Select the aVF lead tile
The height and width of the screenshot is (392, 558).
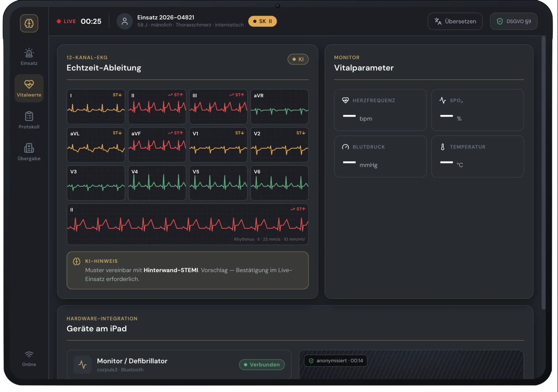pyautogui.click(x=157, y=145)
